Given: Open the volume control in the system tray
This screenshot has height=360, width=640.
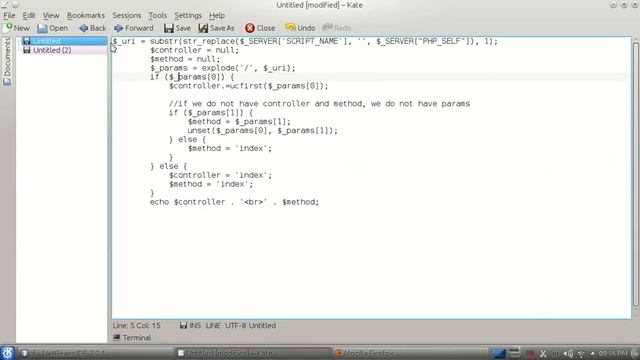Looking at the screenshot, I should (568, 353).
